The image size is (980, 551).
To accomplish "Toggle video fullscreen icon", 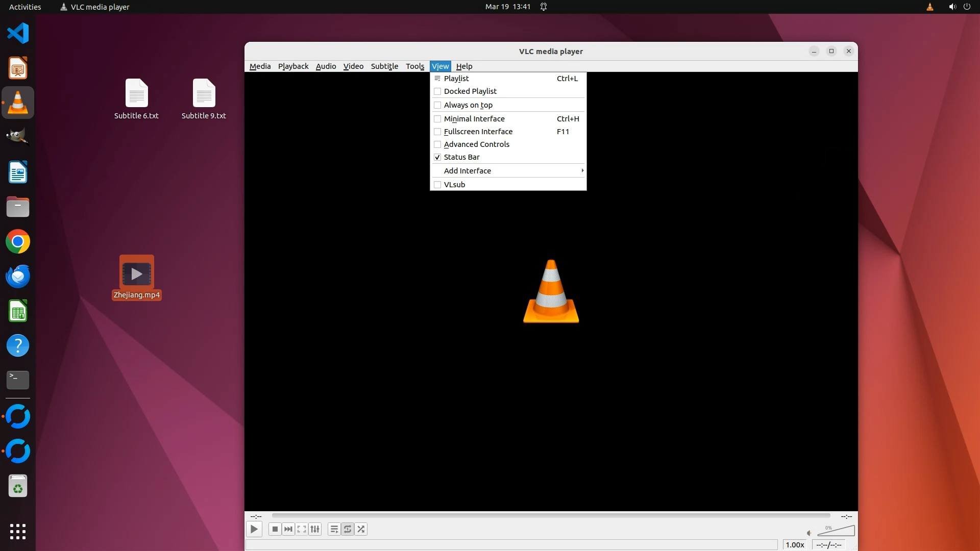I will 302,529.
